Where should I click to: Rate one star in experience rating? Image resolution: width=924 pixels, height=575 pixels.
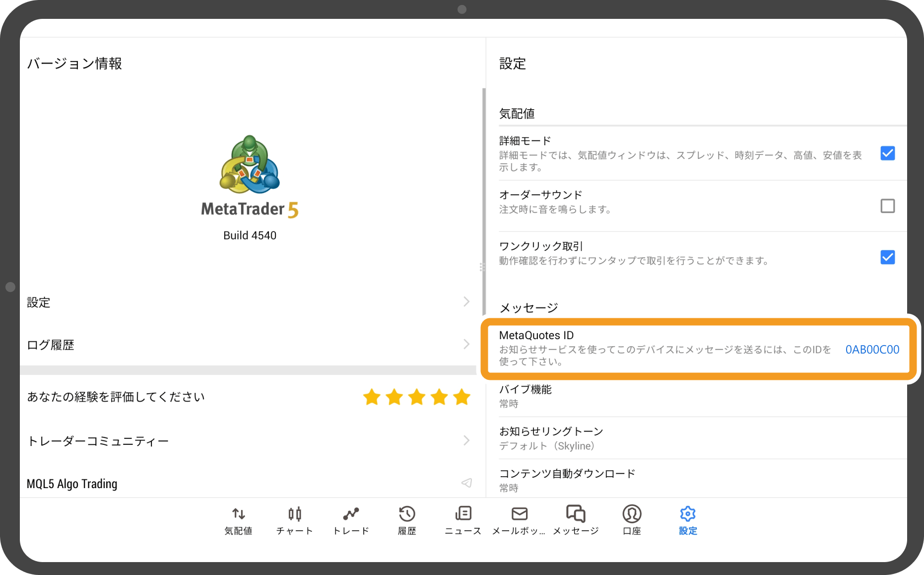(372, 397)
